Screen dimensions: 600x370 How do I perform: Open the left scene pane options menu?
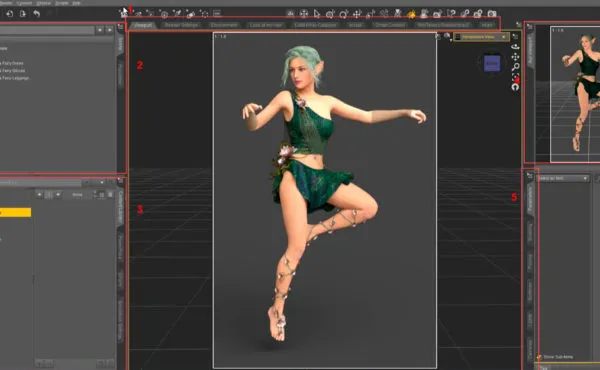[x=121, y=27]
